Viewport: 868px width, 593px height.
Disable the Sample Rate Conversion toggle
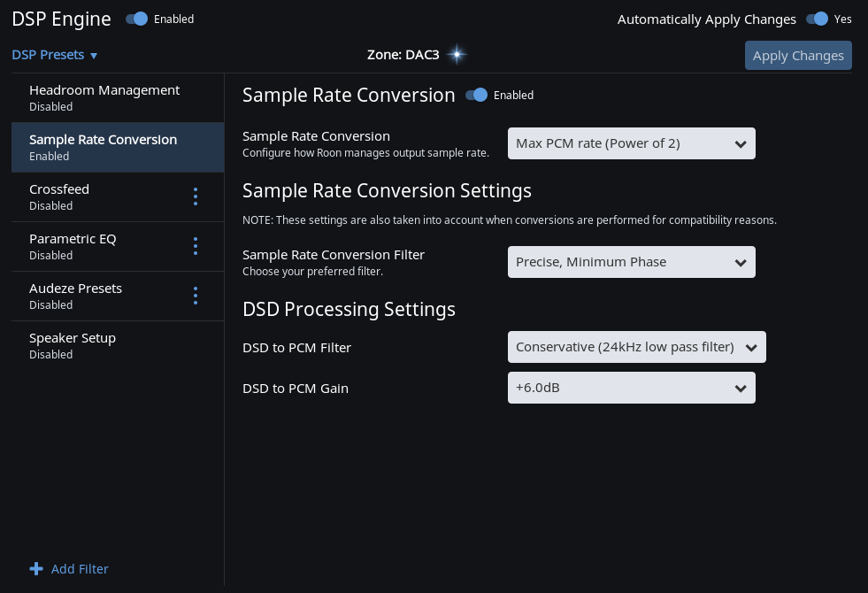point(477,95)
